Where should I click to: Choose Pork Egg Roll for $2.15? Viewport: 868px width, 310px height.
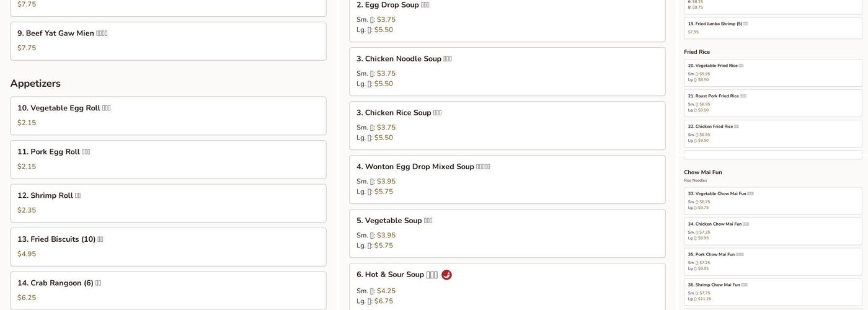coord(168,159)
